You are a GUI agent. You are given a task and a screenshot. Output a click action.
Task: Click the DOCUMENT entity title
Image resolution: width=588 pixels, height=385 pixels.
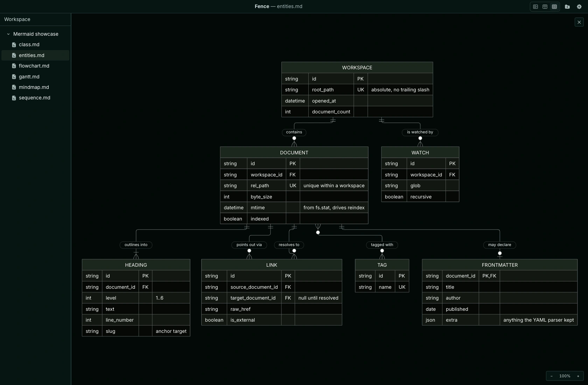[294, 153]
